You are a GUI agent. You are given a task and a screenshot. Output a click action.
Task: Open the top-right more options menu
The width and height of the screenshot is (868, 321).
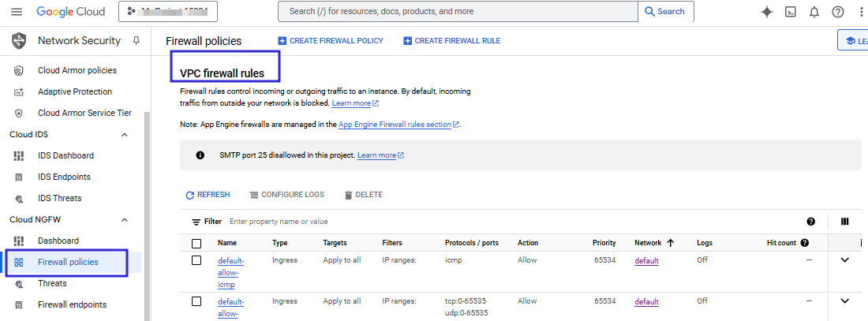862,12
